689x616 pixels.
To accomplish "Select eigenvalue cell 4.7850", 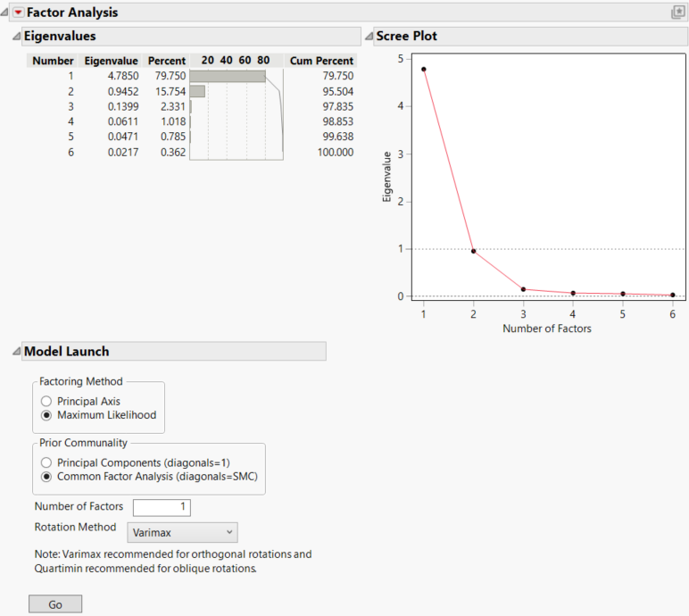I will click(x=123, y=76).
